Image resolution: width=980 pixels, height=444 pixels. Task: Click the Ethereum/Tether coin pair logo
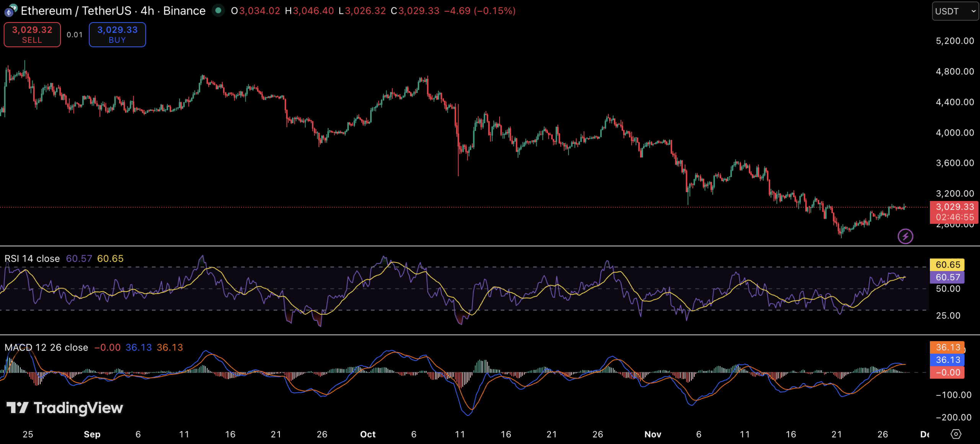(10, 10)
